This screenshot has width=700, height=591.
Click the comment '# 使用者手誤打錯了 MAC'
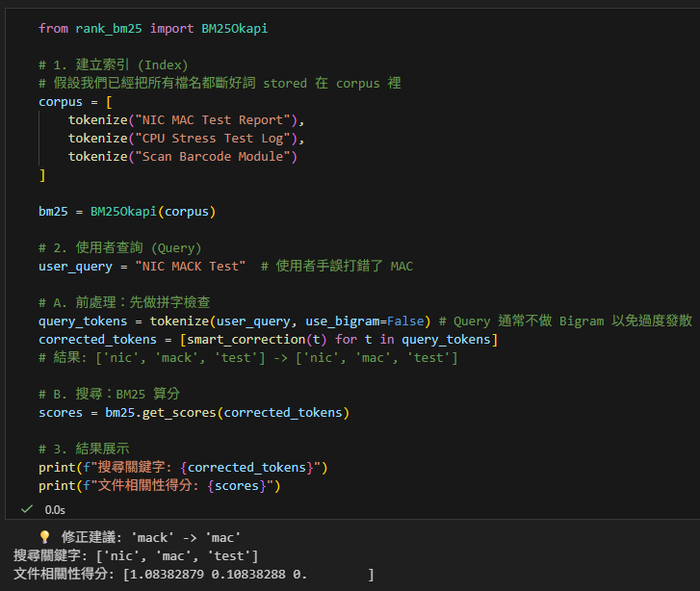tap(337, 267)
